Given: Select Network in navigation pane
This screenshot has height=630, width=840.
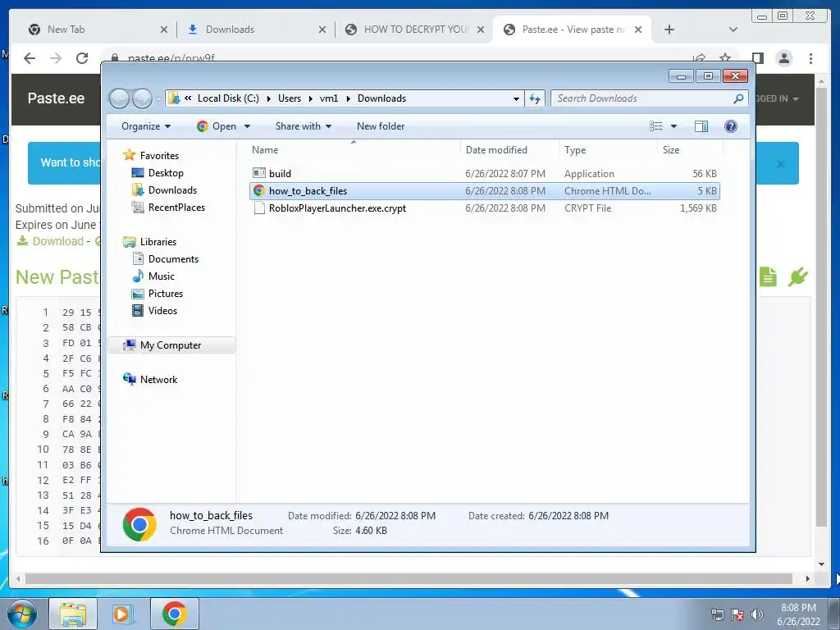Looking at the screenshot, I should click(158, 379).
